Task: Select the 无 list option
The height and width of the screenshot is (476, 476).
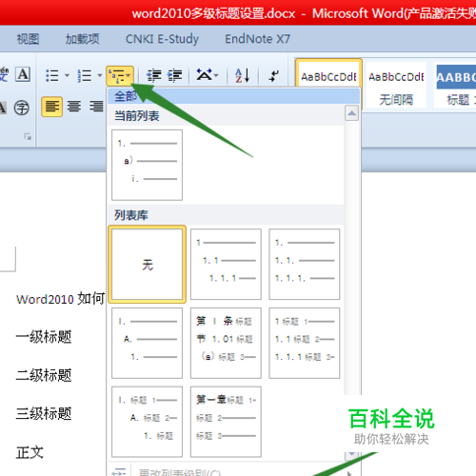Action: pos(147,264)
